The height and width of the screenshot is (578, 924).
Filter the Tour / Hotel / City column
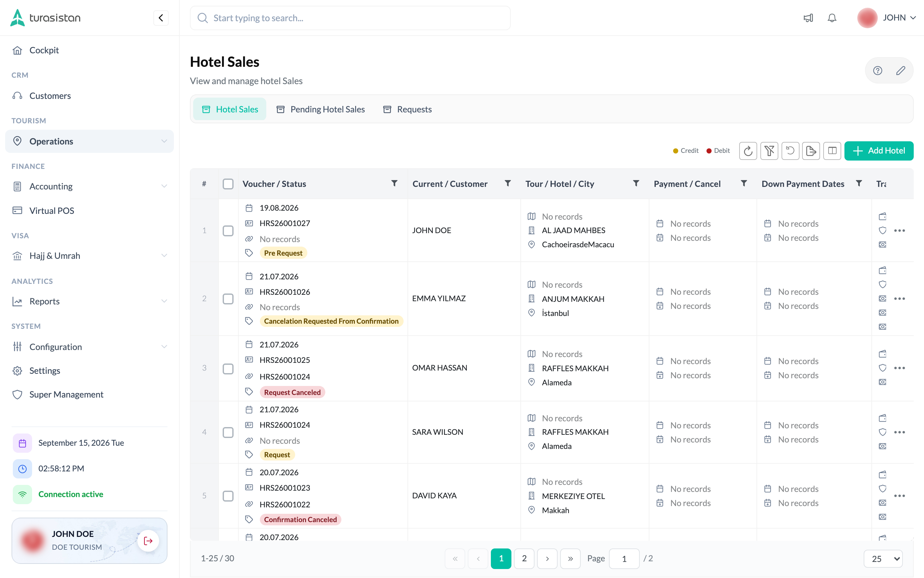tap(636, 183)
